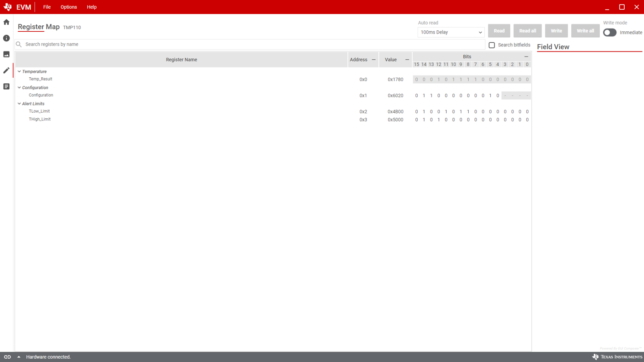Enable the Search bitfields checkbox

(x=491, y=45)
